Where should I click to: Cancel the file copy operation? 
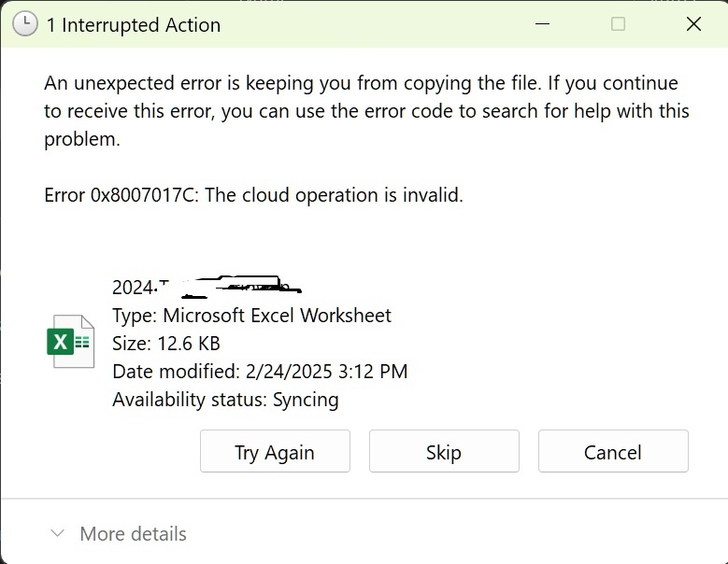point(613,451)
